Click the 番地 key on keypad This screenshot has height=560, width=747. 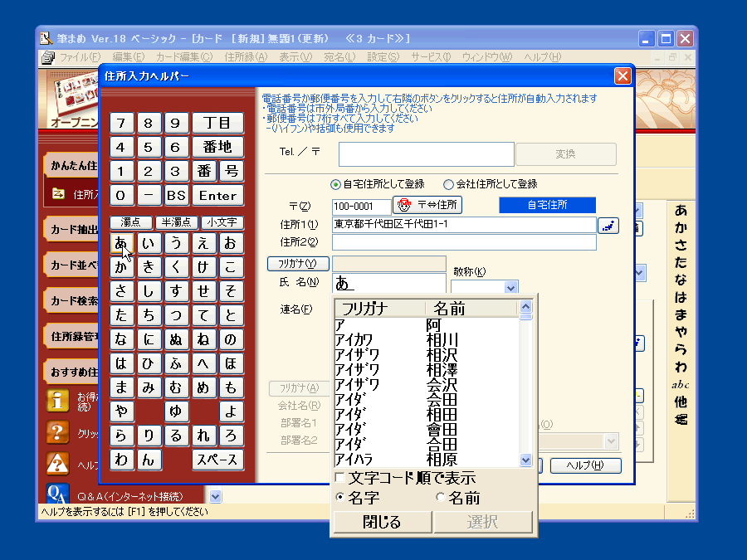pyautogui.click(x=217, y=147)
